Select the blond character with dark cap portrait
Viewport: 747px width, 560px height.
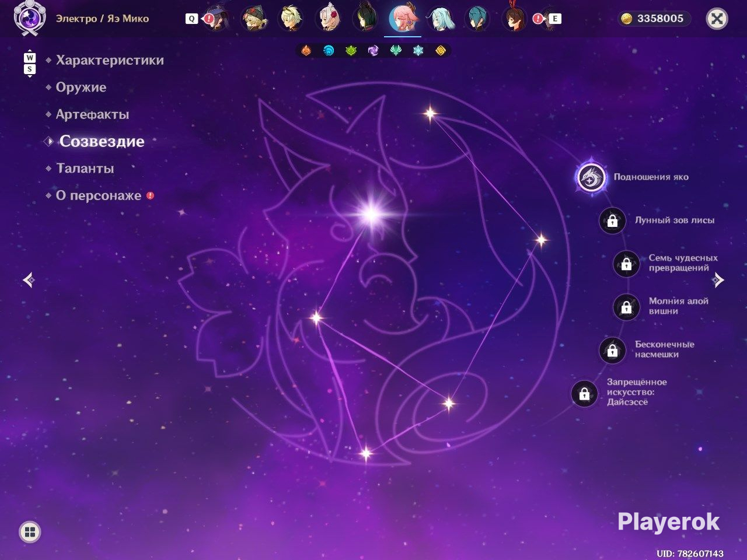254,19
